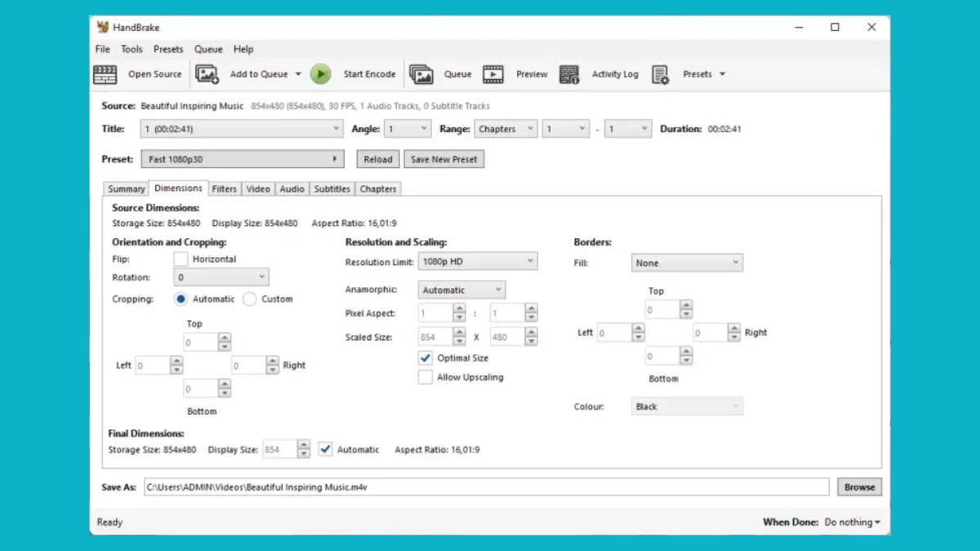
Task: Open the range end chapter dropdown
Action: (x=628, y=129)
